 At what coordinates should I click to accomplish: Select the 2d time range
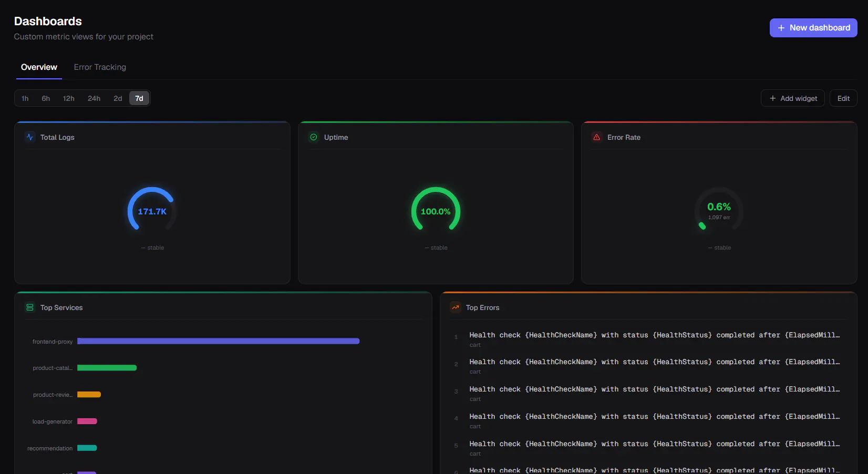[118, 98]
